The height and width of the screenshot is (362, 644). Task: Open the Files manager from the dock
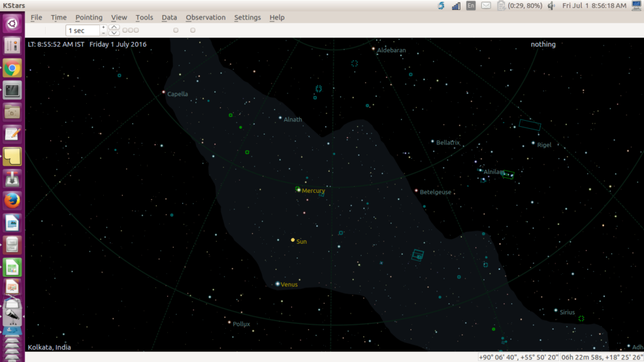pos(12,112)
